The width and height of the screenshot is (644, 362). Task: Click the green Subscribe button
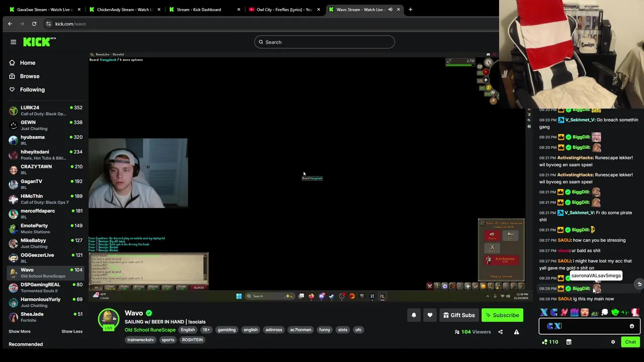(x=502, y=315)
